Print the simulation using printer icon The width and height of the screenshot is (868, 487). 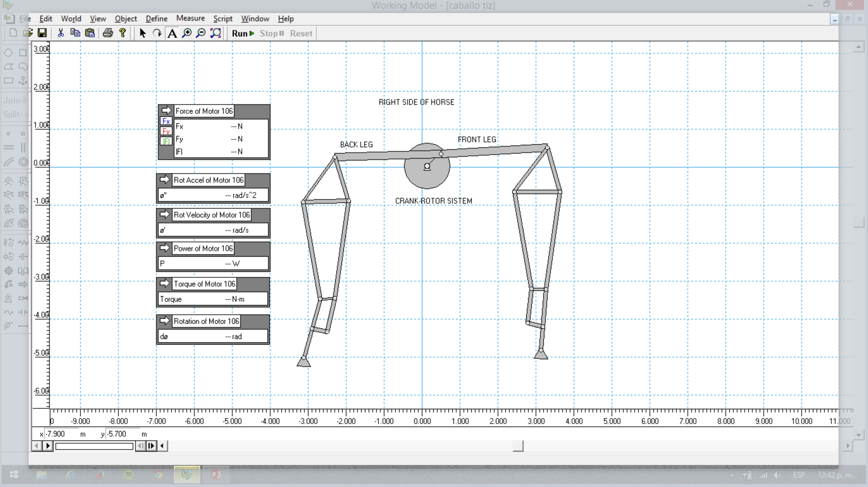point(108,33)
